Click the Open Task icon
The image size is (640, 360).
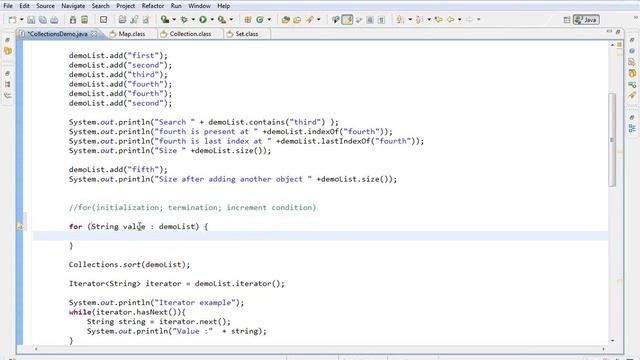point(297,20)
